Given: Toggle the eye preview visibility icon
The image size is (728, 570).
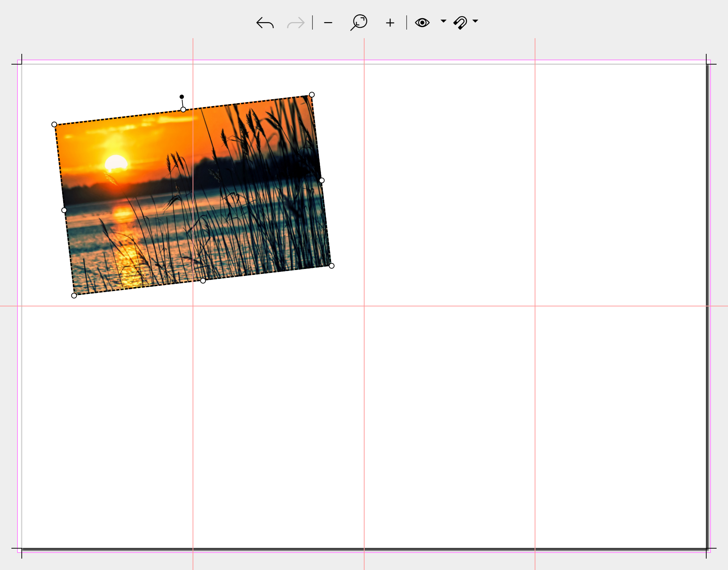Looking at the screenshot, I should point(422,23).
